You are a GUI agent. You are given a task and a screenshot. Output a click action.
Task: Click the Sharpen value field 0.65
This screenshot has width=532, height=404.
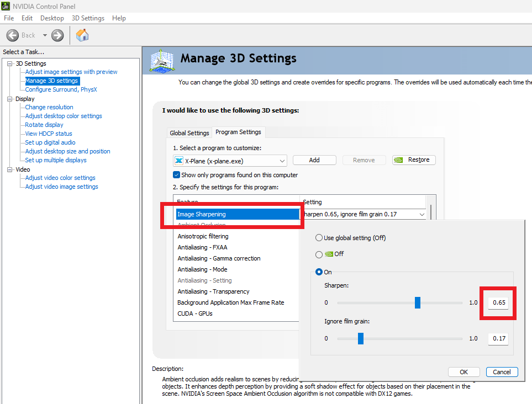point(498,302)
